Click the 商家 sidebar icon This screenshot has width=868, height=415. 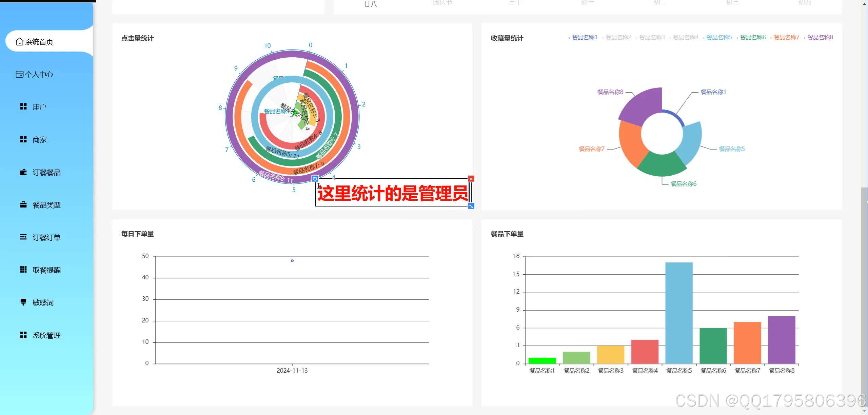pyautogui.click(x=23, y=139)
